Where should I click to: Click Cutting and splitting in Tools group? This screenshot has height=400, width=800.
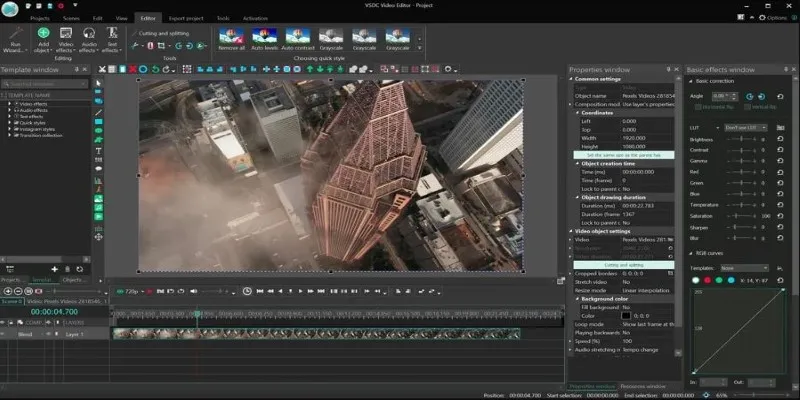(160, 33)
